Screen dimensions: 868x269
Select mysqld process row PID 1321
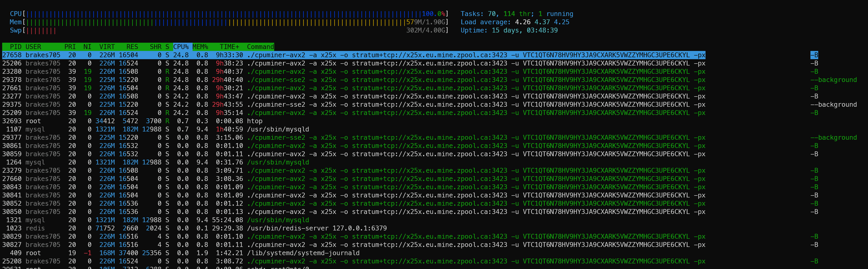(155, 220)
